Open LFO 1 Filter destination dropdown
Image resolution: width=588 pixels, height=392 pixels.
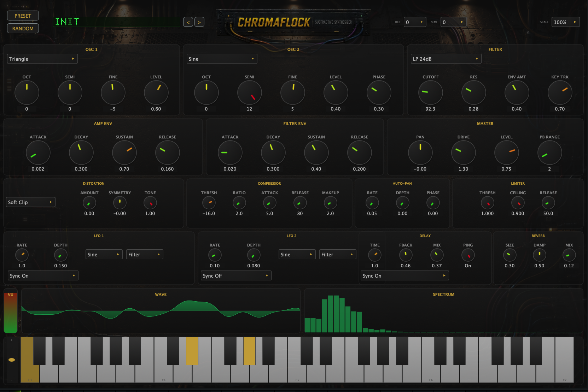pyautogui.click(x=145, y=255)
